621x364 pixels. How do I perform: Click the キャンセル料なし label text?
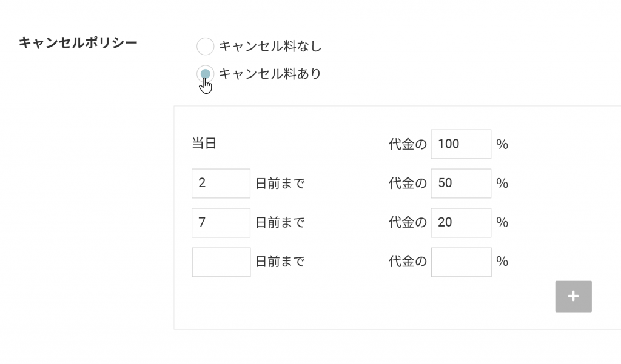point(270,46)
